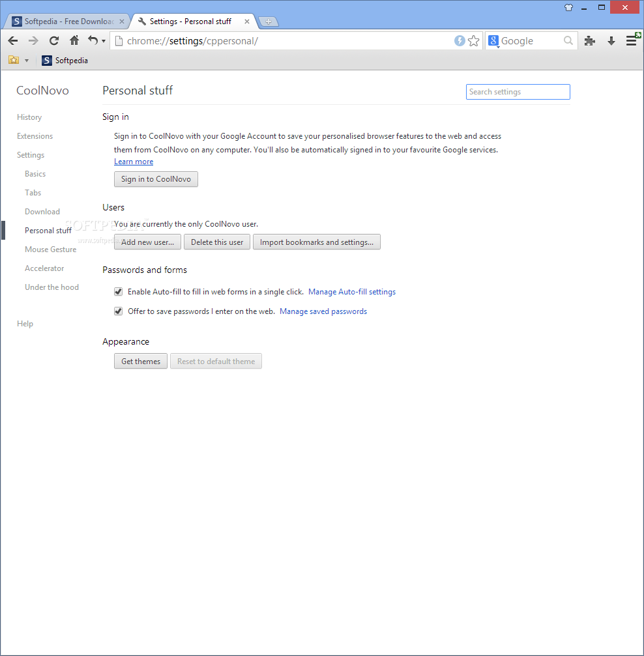644x656 pixels.
Task: Click Add new user button
Action: (x=147, y=242)
